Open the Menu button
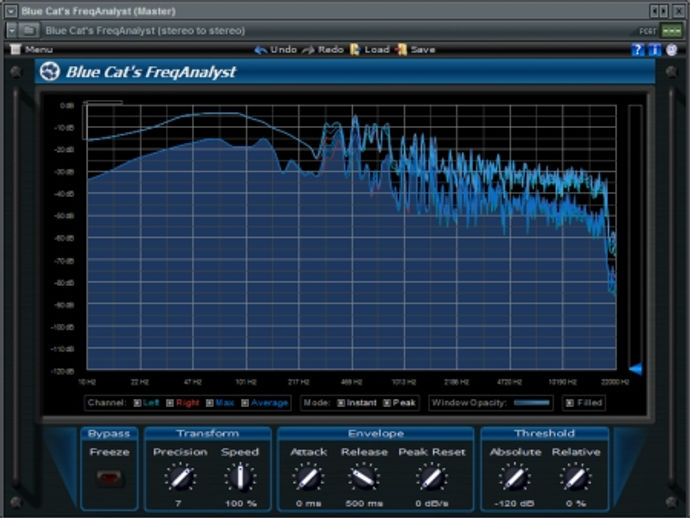 tap(32, 49)
